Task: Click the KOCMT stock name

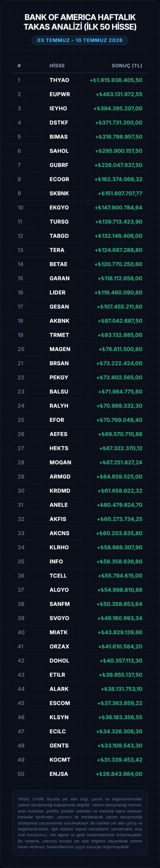Action: click(60, 760)
